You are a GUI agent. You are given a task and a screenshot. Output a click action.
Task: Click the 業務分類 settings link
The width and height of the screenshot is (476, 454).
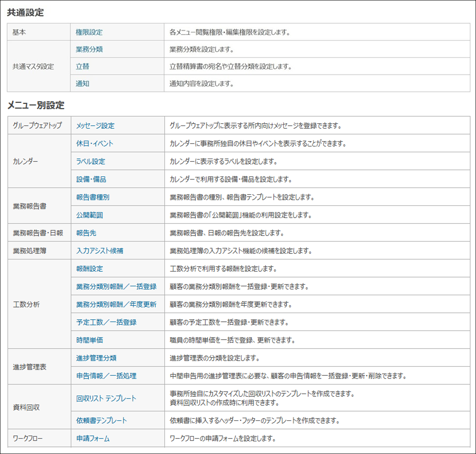[89, 49]
